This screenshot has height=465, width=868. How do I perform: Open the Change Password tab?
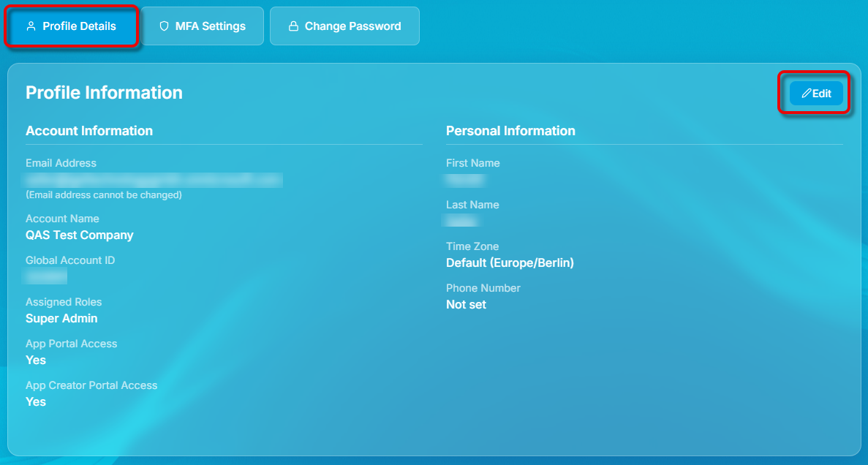[344, 26]
